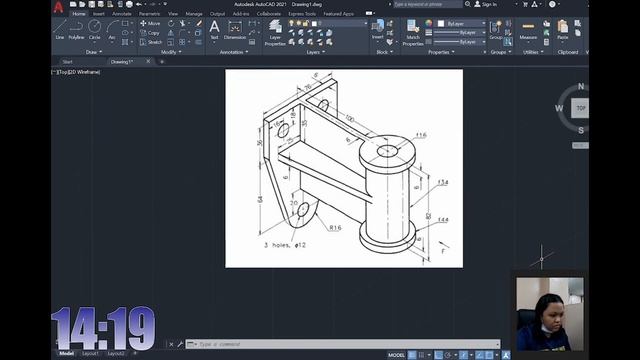Click the Array tool icon
Screen dimensions: 640x360
(x=182, y=42)
